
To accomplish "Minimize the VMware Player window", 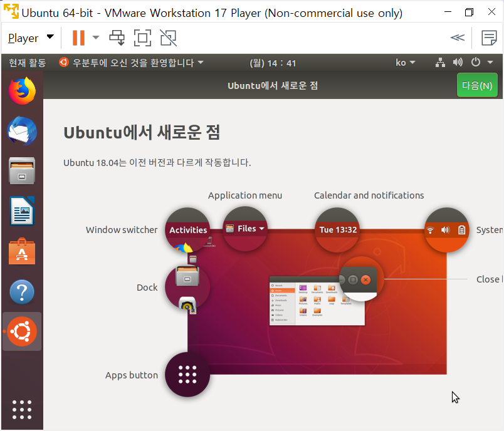I will click(448, 12).
